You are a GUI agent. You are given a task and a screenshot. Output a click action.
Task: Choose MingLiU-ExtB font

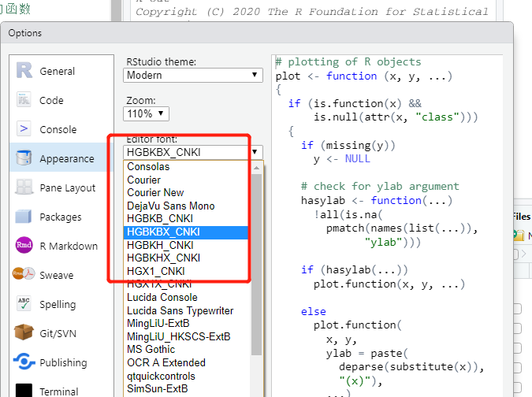pos(188,324)
